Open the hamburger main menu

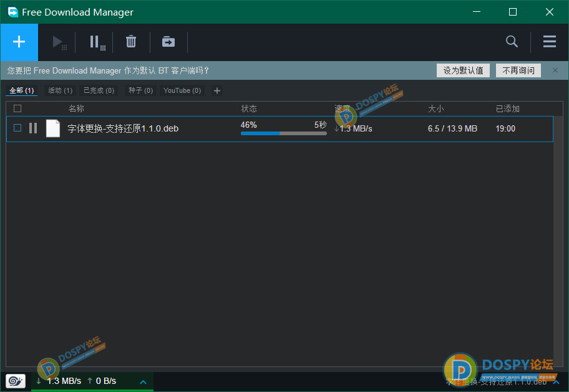tap(550, 42)
